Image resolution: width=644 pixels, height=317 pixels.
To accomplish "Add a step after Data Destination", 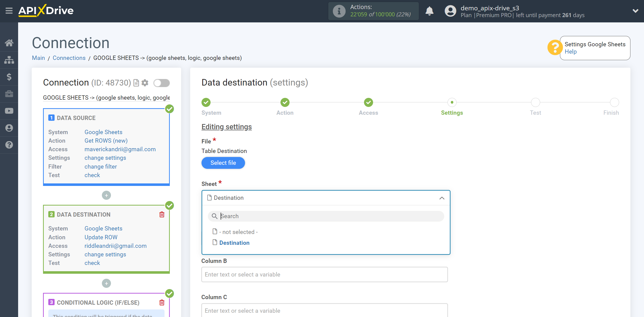I will click(106, 284).
